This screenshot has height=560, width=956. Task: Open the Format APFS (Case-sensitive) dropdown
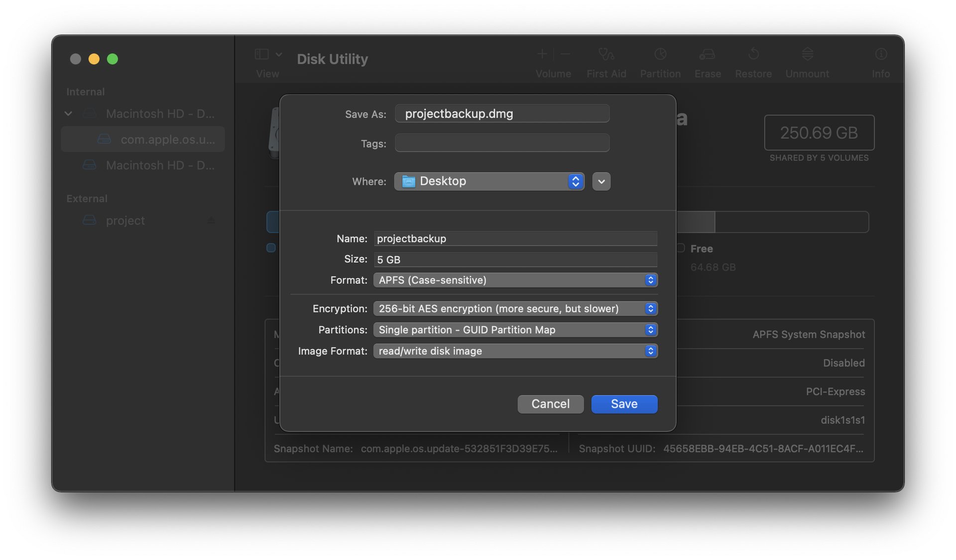pos(515,280)
